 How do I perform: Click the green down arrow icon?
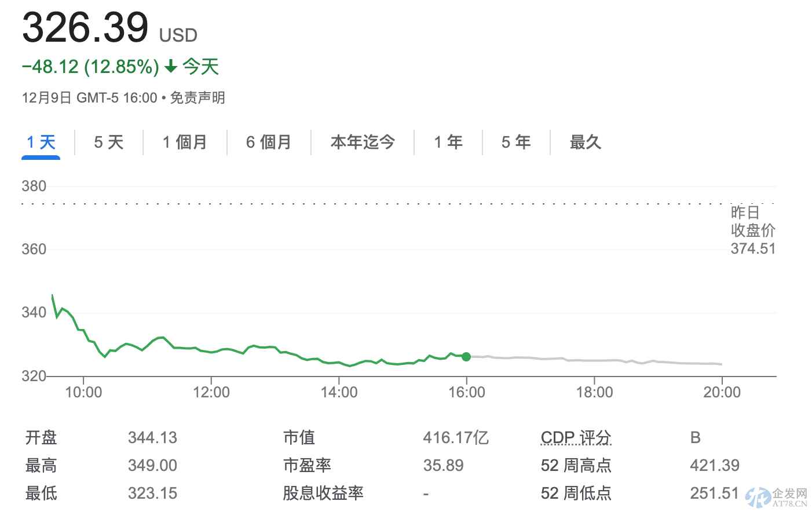click(170, 67)
